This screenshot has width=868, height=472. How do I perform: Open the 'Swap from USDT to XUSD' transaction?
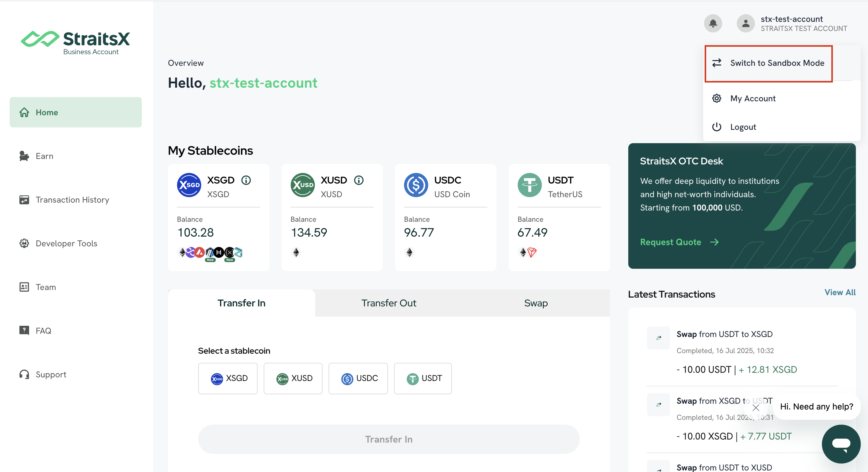[724, 467]
